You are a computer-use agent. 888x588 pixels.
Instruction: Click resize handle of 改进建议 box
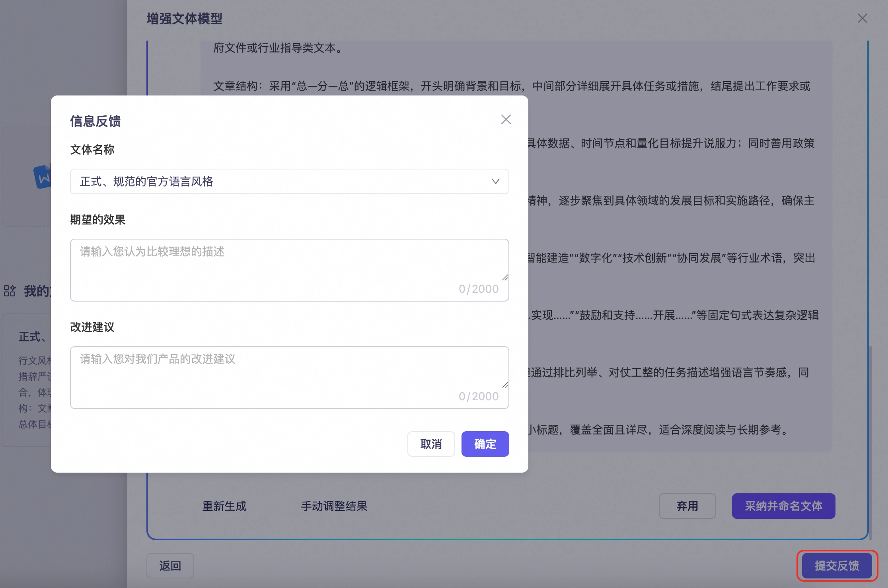[x=504, y=385]
